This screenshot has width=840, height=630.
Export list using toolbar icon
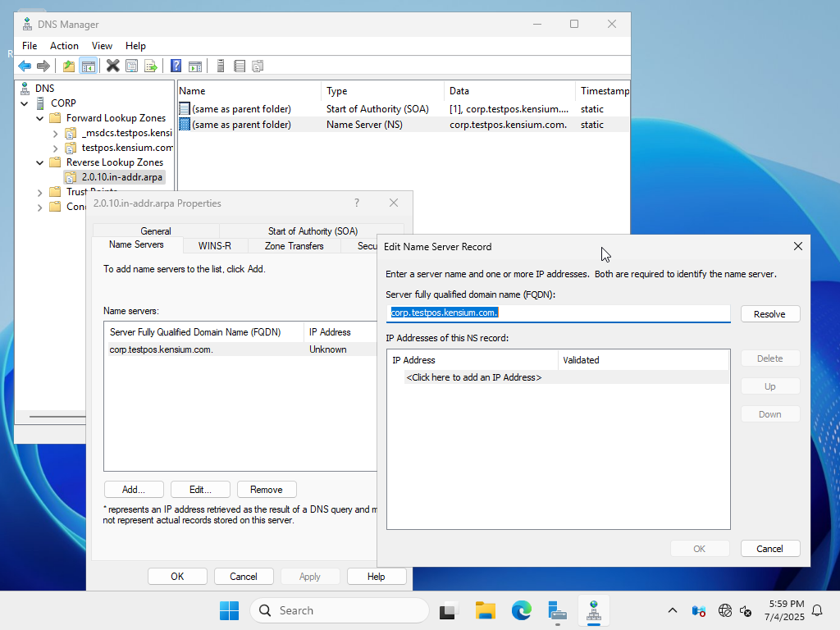point(151,66)
